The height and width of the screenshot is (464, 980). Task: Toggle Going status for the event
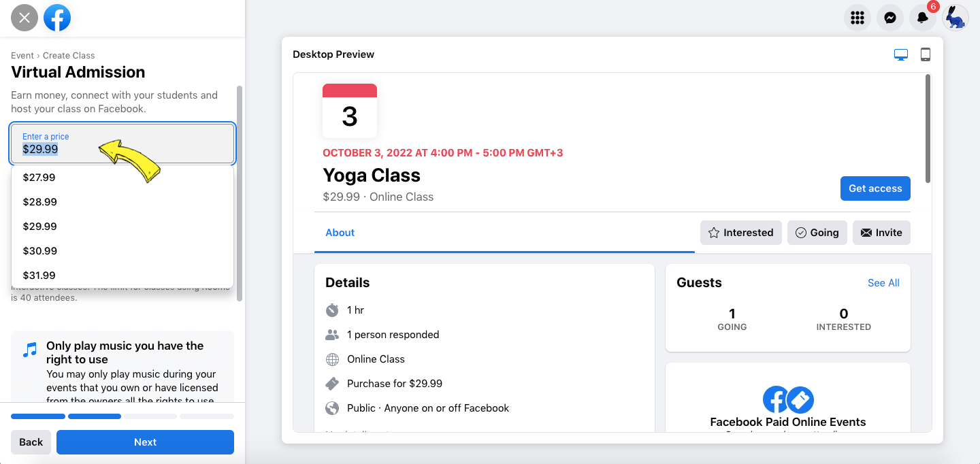coord(817,232)
